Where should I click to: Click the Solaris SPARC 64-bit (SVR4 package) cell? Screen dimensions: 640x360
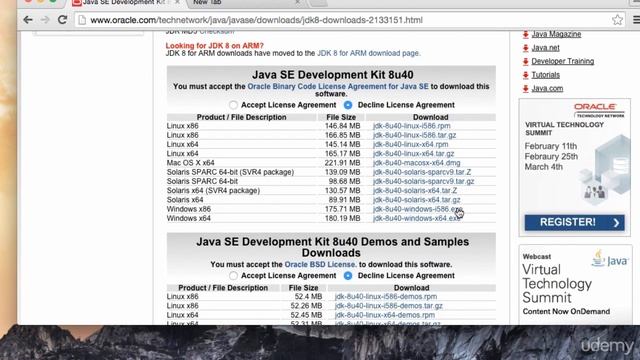pos(230,172)
